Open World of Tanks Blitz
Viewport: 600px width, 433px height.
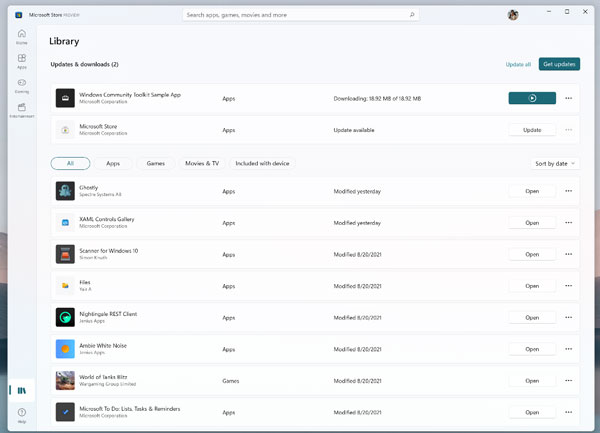532,381
